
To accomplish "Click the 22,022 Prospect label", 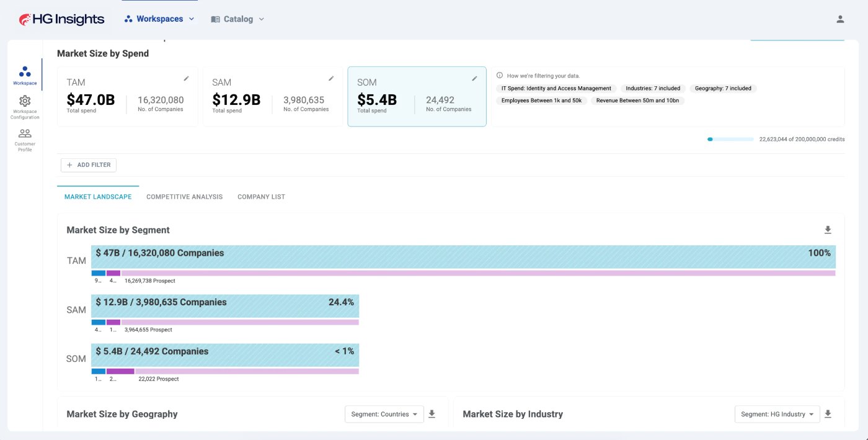I will 159,379.
